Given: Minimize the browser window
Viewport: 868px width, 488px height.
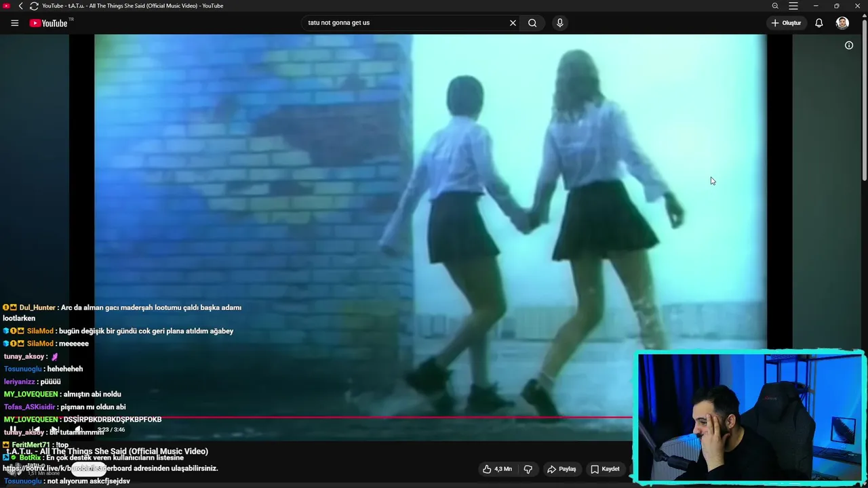Looking at the screenshot, I should point(816,6).
